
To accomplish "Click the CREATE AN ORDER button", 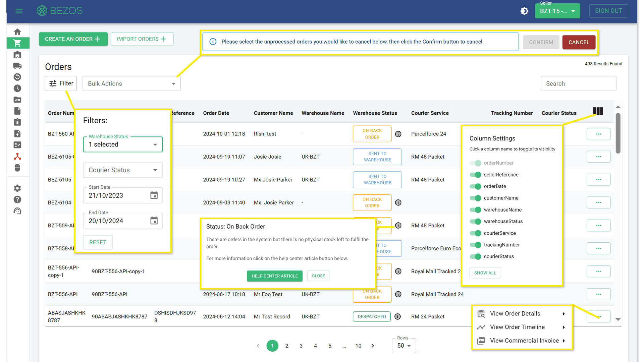I will click(73, 39).
